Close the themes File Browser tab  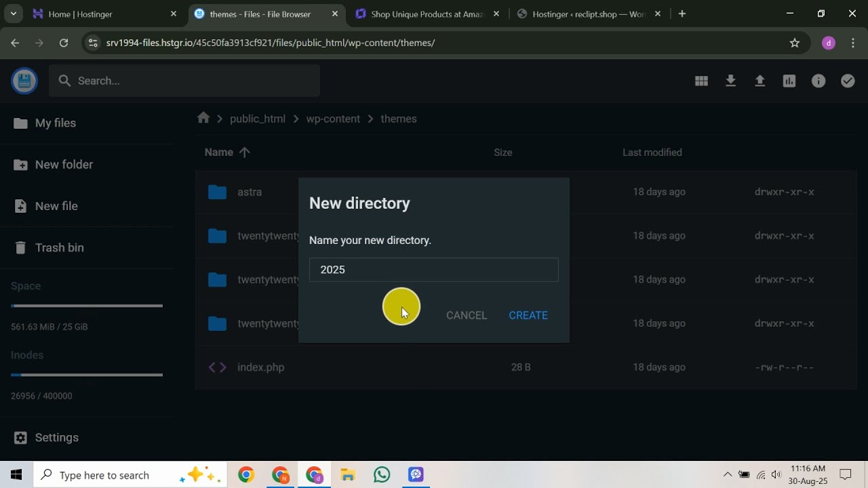pyautogui.click(x=334, y=14)
